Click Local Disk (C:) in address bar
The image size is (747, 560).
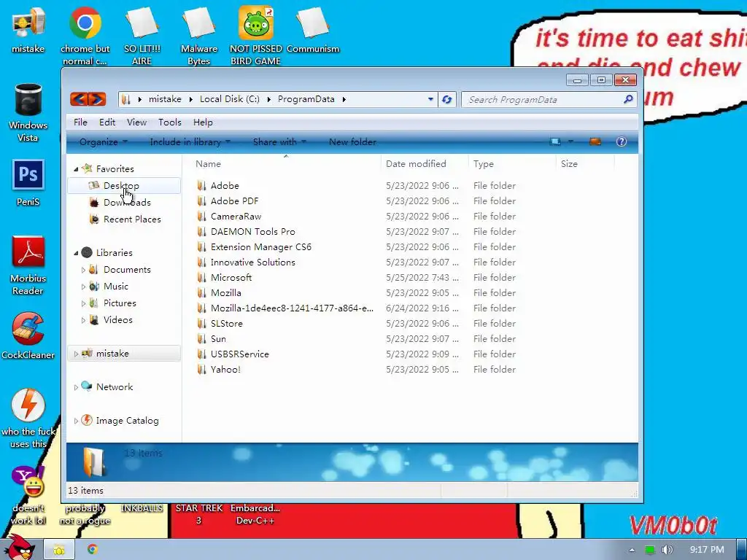(230, 99)
